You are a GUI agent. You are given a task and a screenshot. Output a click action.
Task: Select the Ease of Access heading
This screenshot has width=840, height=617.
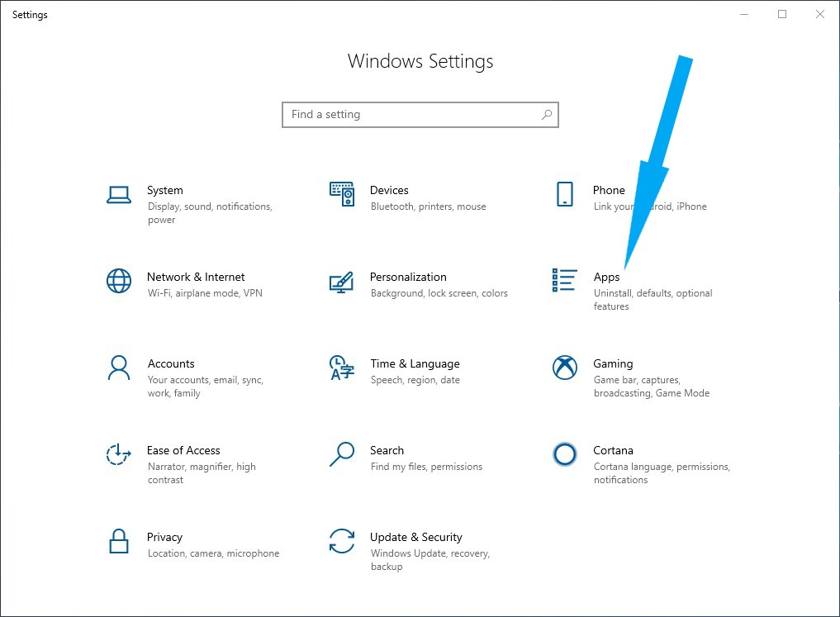click(x=183, y=450)
